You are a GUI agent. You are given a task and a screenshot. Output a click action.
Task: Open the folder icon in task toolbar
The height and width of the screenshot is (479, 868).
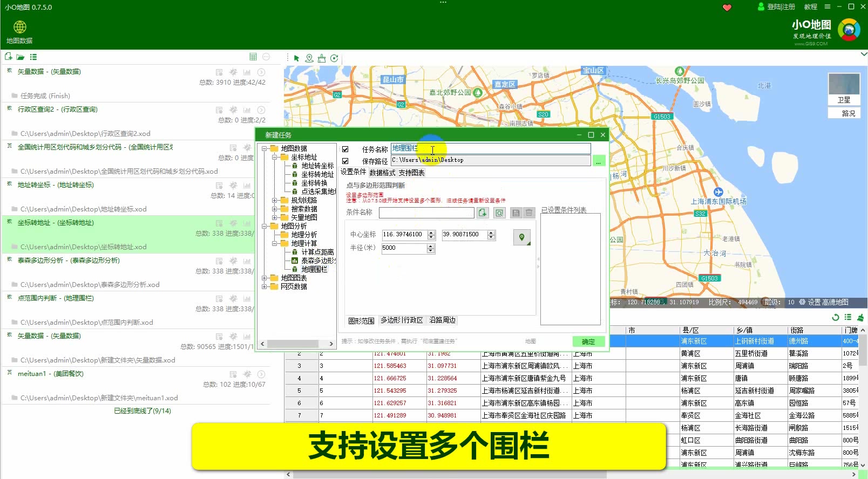(x=21, y=57)
